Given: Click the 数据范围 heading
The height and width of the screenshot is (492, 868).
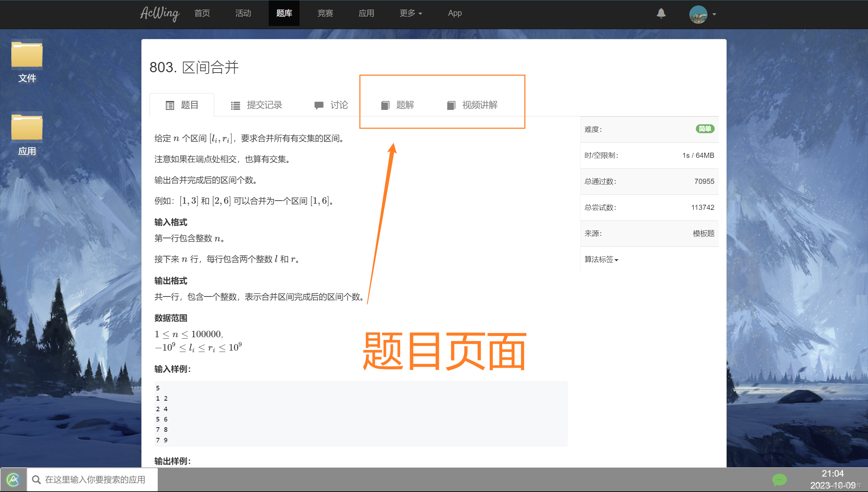Looking at the screenshot, I should [171, 318].
